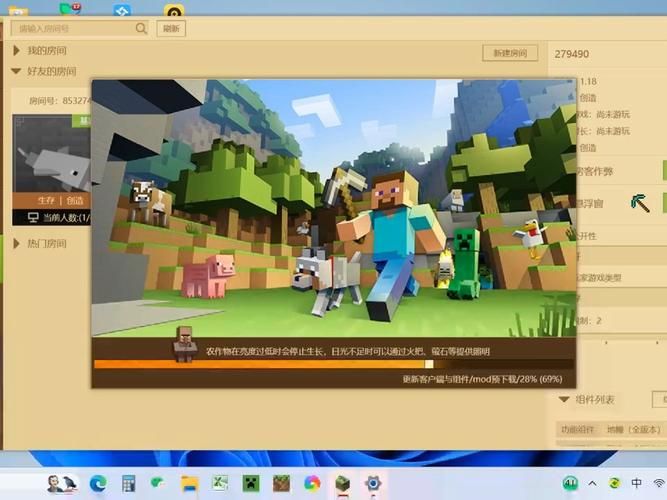Open the yellow round desktop icon at top
Image resolution: width=667 pixels, height=500 pixels.
(x=174, y=10)
